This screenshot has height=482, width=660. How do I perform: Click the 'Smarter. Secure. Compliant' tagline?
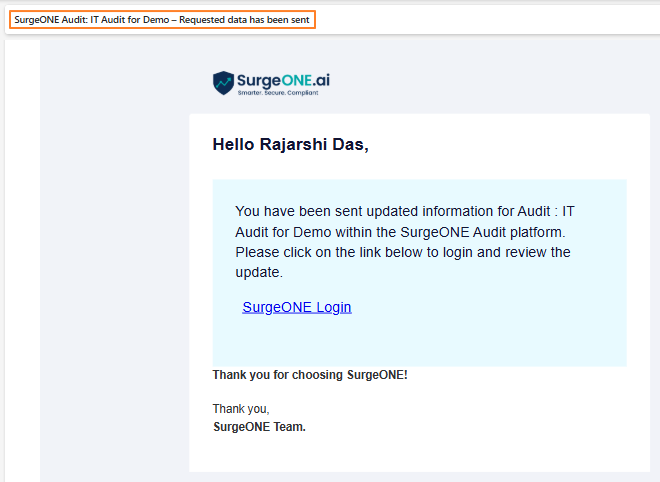(278, 93)
